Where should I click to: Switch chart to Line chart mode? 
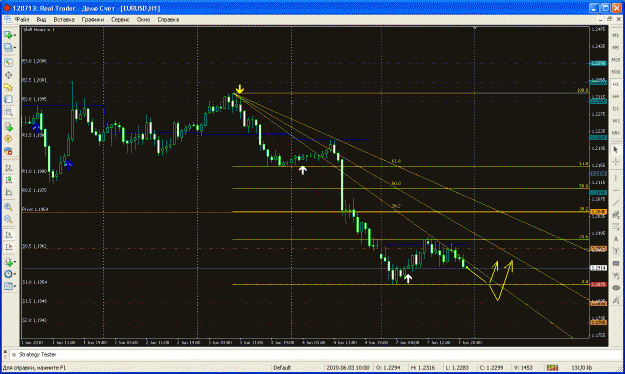pos(8,192)
